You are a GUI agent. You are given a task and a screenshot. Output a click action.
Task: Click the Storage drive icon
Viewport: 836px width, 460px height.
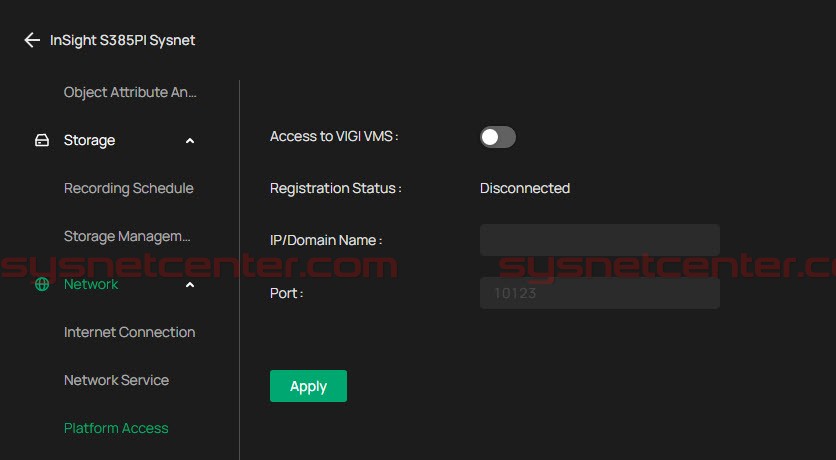[x=42, y=141]
